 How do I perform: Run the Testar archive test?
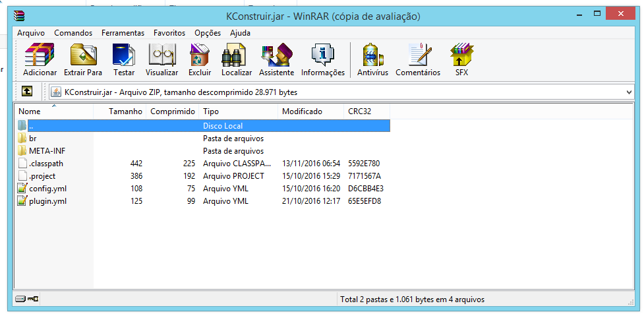124,54
